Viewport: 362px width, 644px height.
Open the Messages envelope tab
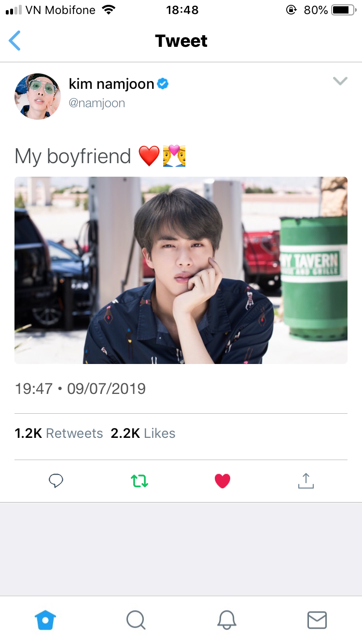tap(317, 620)
